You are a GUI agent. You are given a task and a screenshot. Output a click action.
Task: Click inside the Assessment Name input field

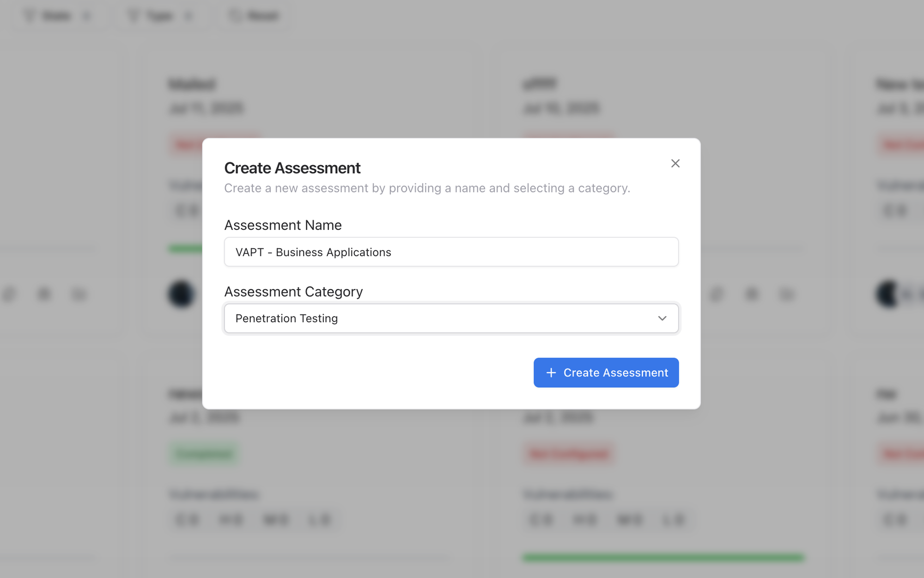pyautogui.click(x=451, y=252)
